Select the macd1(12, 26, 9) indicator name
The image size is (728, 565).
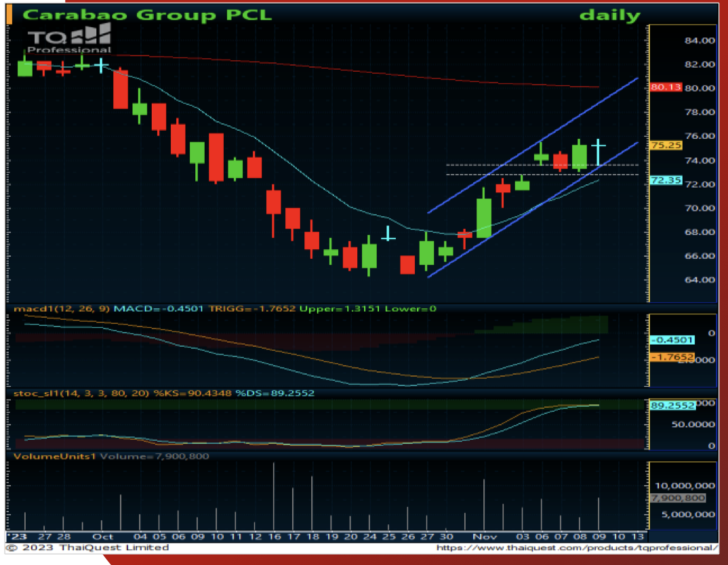(x=62, y=308)
